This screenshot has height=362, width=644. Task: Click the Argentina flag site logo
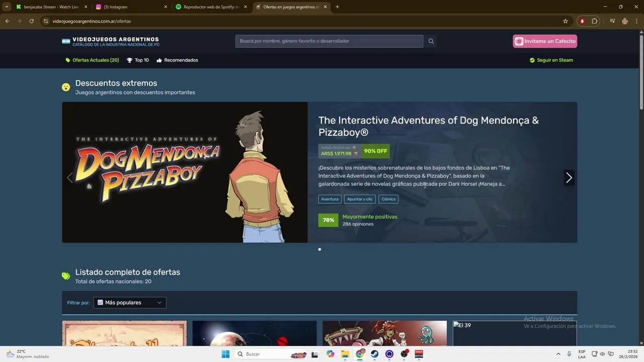point(66,41)
